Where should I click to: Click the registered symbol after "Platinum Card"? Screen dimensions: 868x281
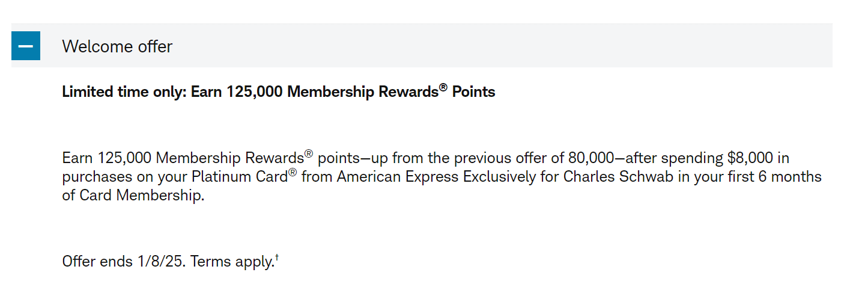293,173
